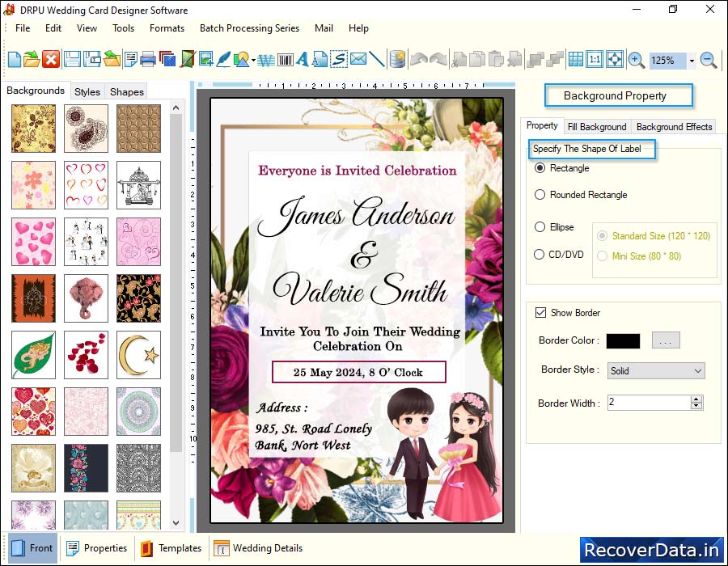Open the Mail menu
The height and width of the screenshot is (566, 728).
324,28
